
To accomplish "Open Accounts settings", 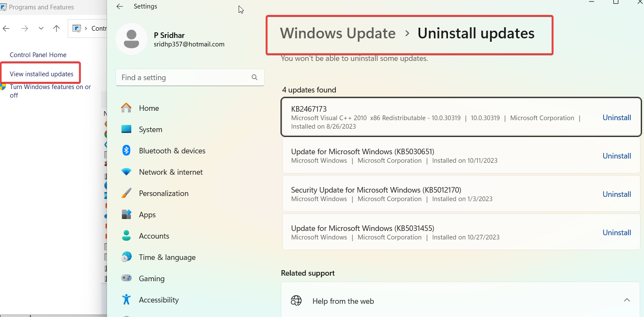I will pyautogui.click(x=154, y=236).
